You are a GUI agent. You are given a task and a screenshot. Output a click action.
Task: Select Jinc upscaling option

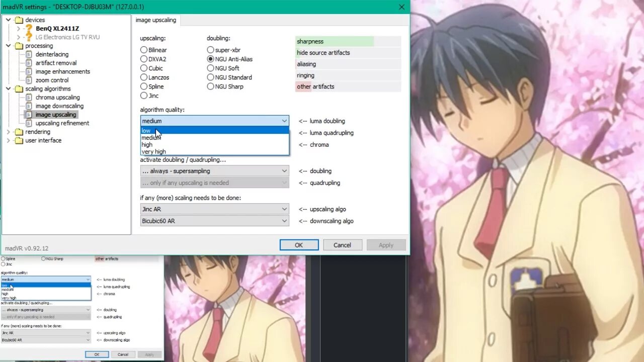tap(144, 96)
